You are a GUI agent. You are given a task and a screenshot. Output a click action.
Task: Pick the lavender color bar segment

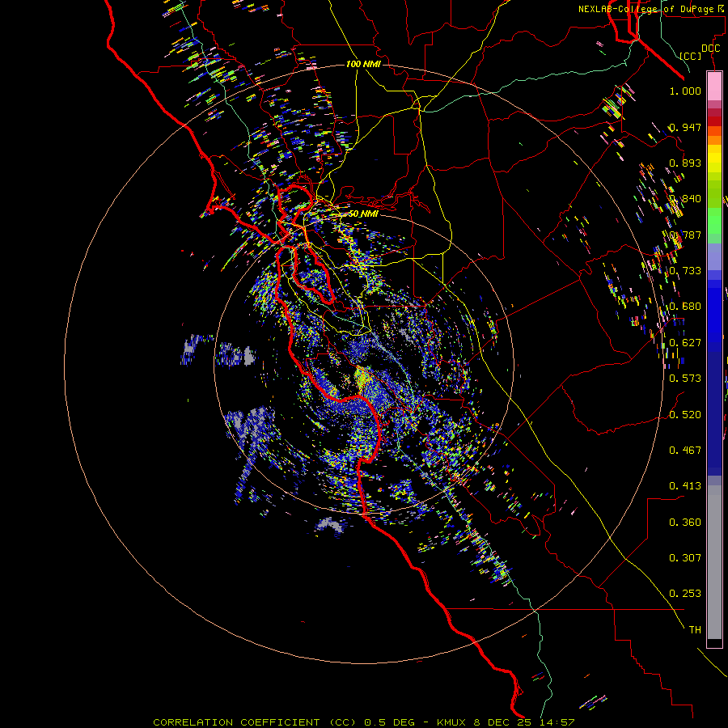pyautogui.click(x=714, y=256)
